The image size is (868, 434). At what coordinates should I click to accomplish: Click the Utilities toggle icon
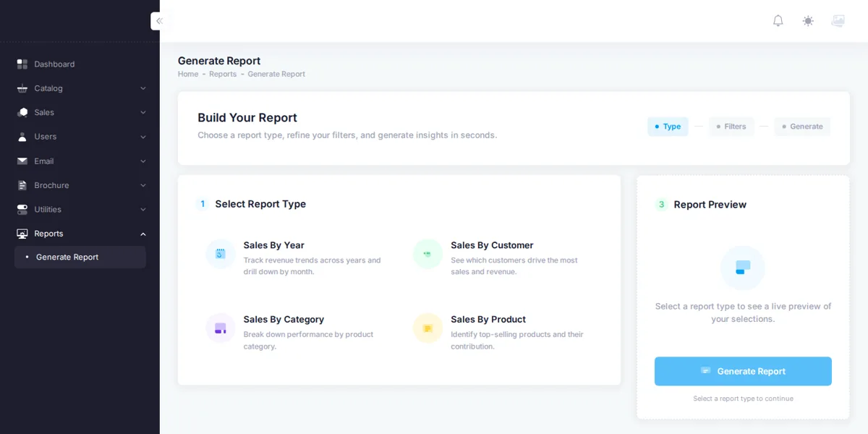[x=22, y=209]
